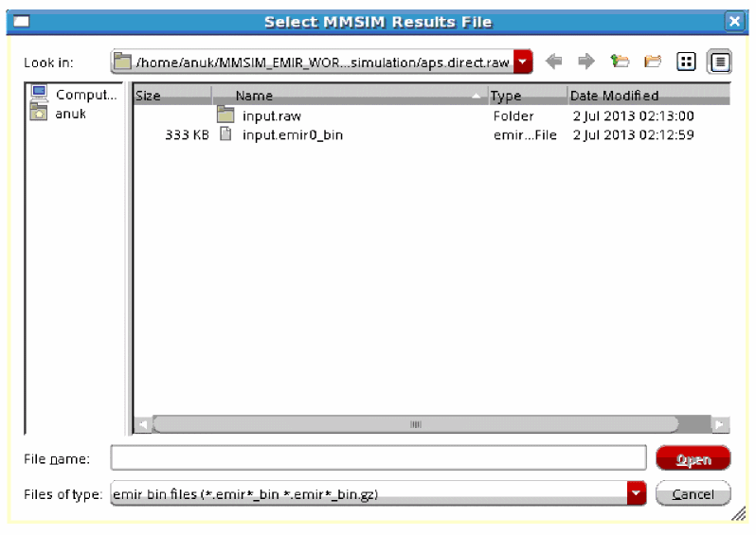Create a new folder
The height and width of the screenshot is (535, 756).
point(653,62)
